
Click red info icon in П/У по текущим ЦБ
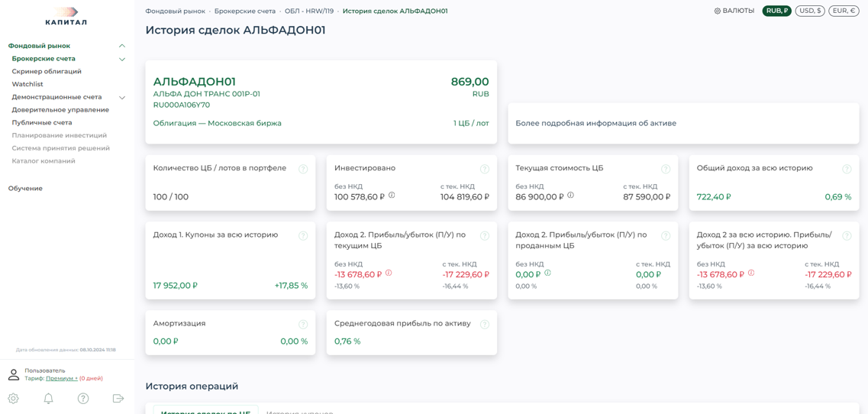(x=389, y=273)
